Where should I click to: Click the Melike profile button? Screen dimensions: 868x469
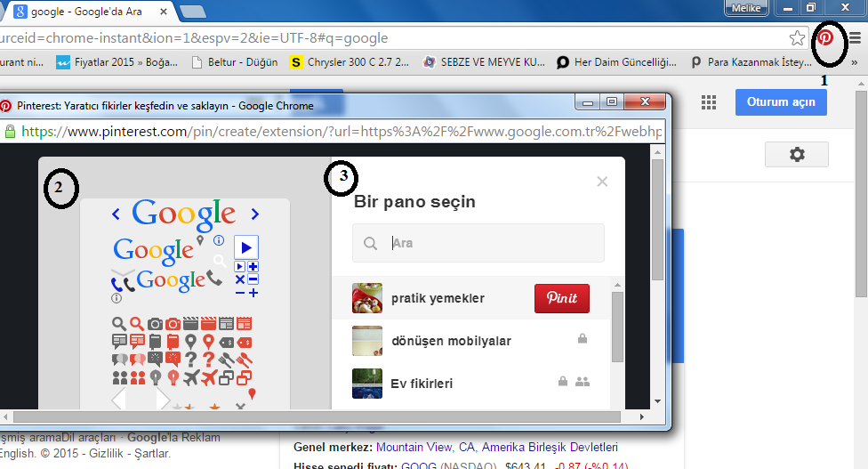tap(745, 8)
